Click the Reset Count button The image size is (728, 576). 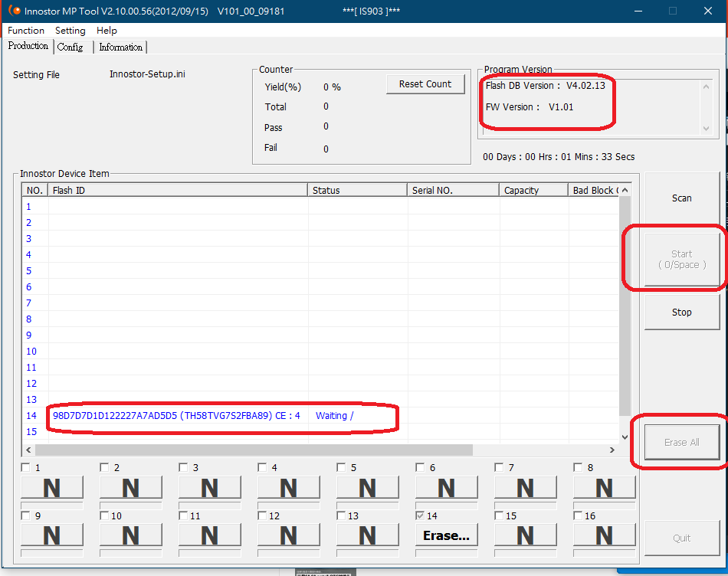(425, 84)
